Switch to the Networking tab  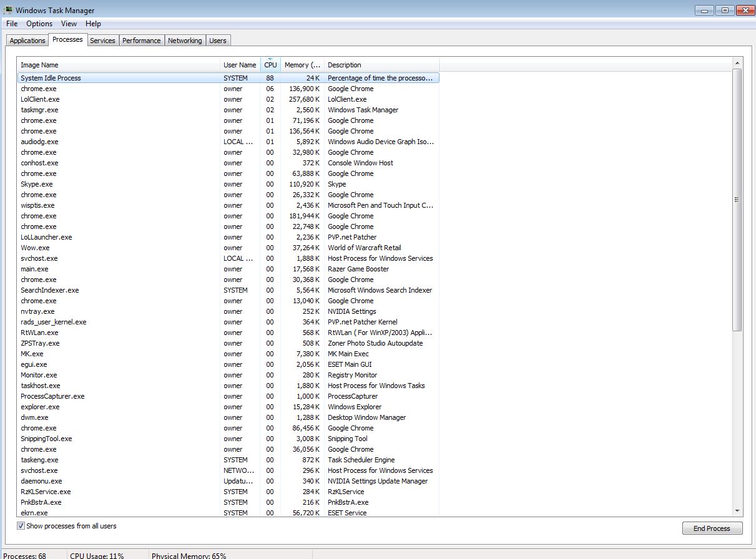(x=185, y=41)
